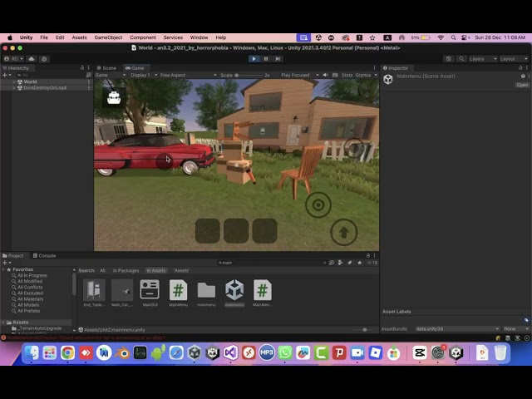Open the Layers dropdown
The height and width of the screenshot is (399, 532).
483,59
